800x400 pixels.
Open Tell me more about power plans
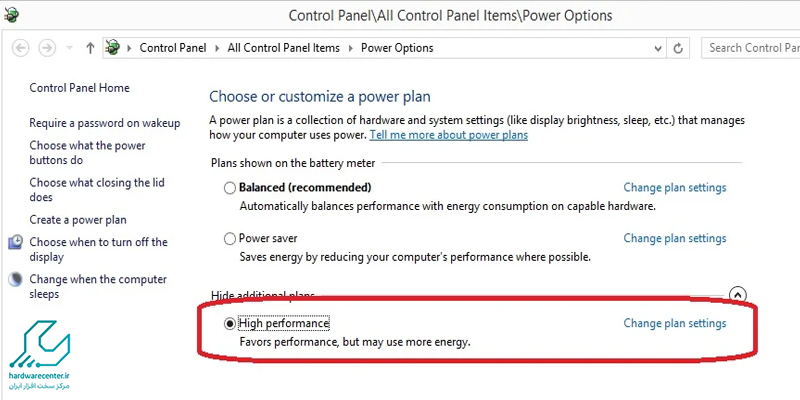pyautogui.click(x=449, y=135)
